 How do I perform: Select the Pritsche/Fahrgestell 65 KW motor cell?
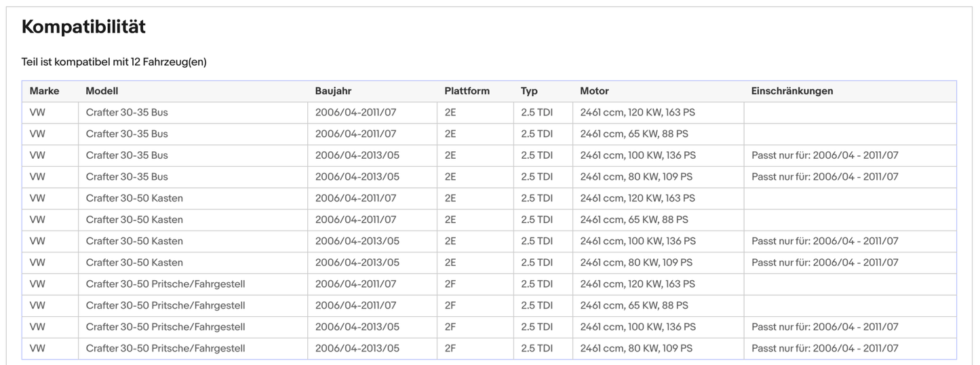click(x=634, y=306)
